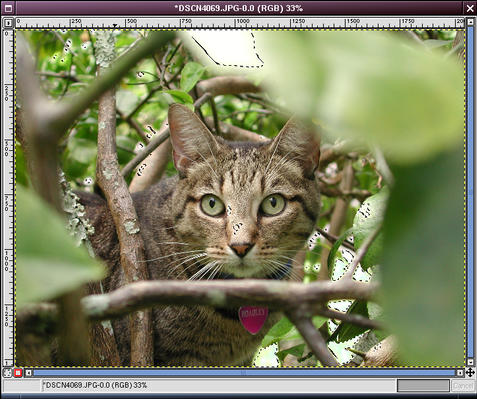Screen dimensions: 477x399
Task: Click the DSCN4069.JPG title bar
Action: (x=239, y=8)
